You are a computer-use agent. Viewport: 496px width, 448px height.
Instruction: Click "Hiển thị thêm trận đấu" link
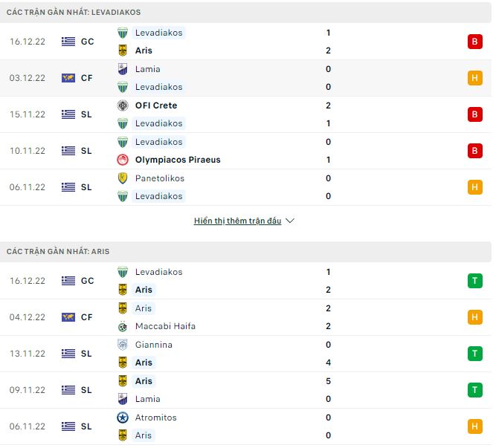tap(237, 221)
